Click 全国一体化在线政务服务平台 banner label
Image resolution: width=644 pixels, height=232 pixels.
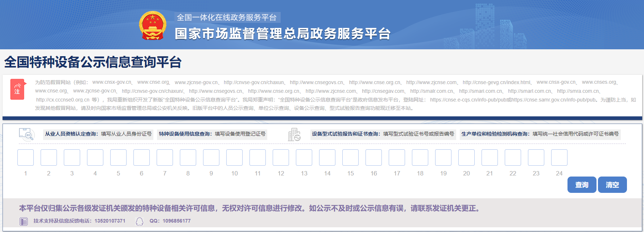pyautogui.click(x=227, y=17)
